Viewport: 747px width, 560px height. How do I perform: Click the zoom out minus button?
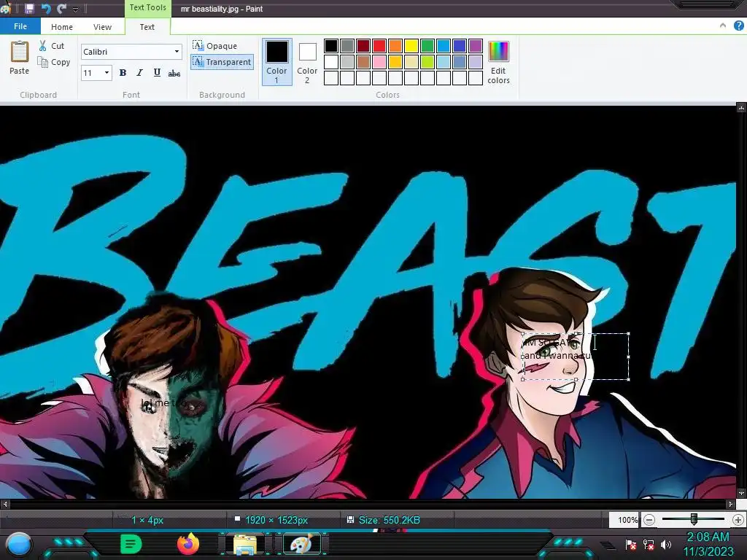point(649,520)
